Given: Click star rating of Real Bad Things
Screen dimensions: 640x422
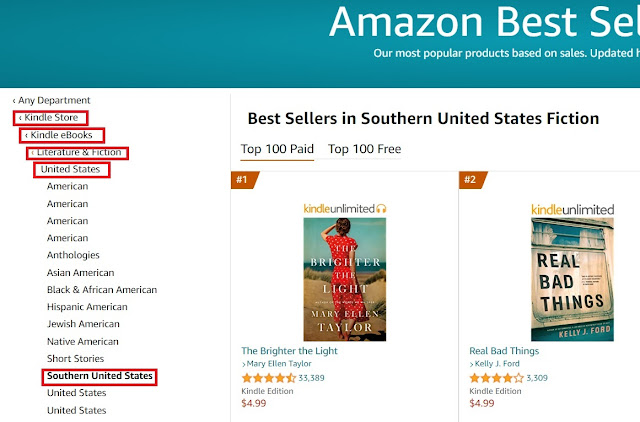Looking at the screenshot, I should pos(497,378).
